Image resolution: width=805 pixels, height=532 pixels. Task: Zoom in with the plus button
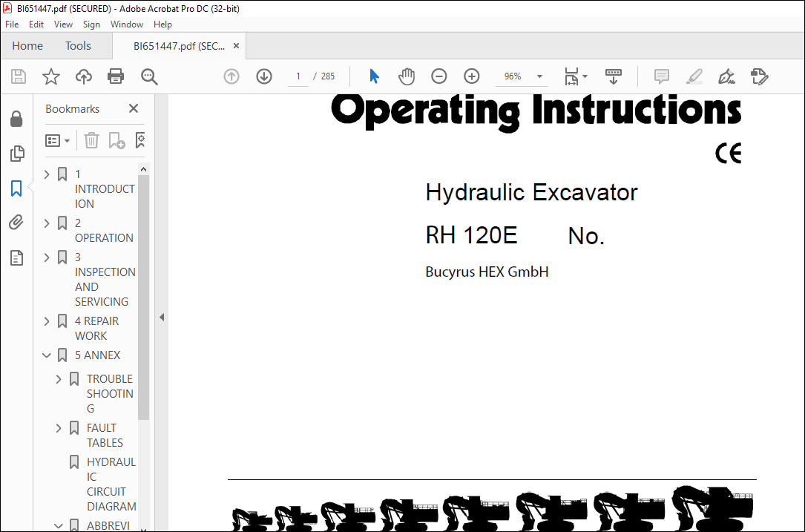471,76
